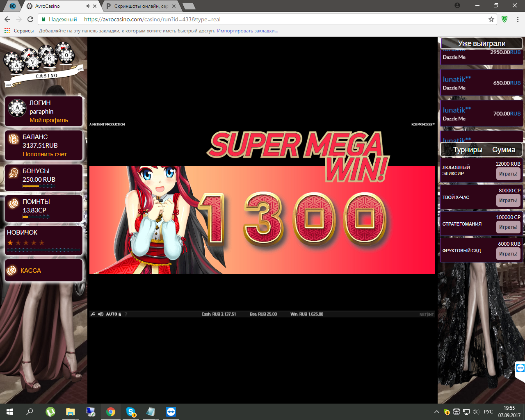Click the address bar URL
The width and height of the screenshot is (525, 420).
pos(152,19)
